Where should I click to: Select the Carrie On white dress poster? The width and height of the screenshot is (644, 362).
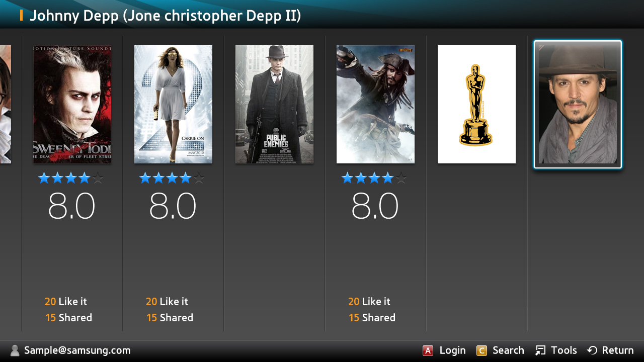point(173,105)
